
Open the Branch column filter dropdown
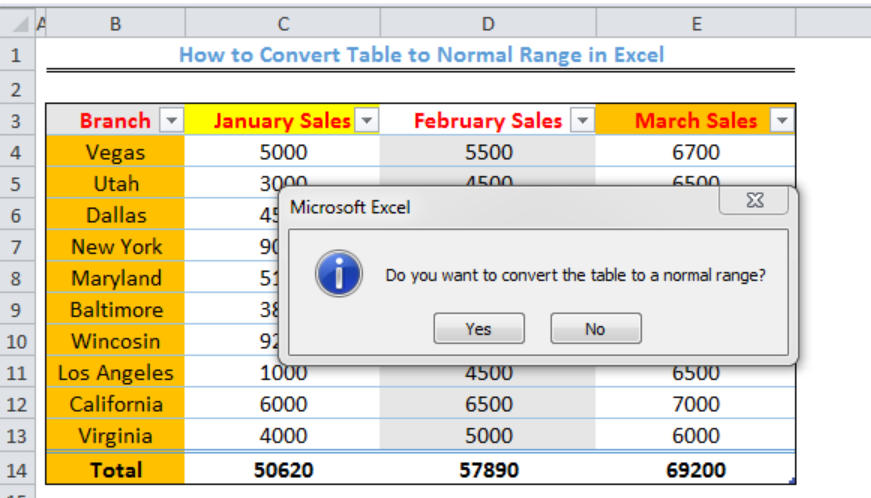pos(172,120)
